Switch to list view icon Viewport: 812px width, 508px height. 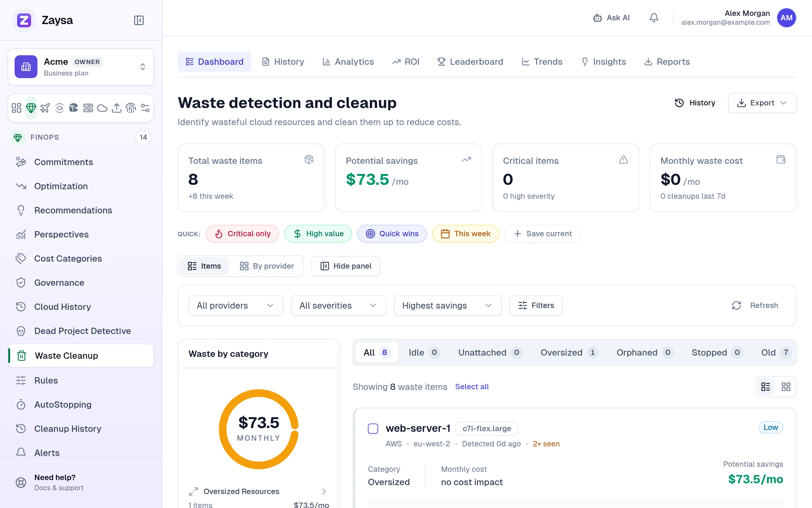[766, 387]
